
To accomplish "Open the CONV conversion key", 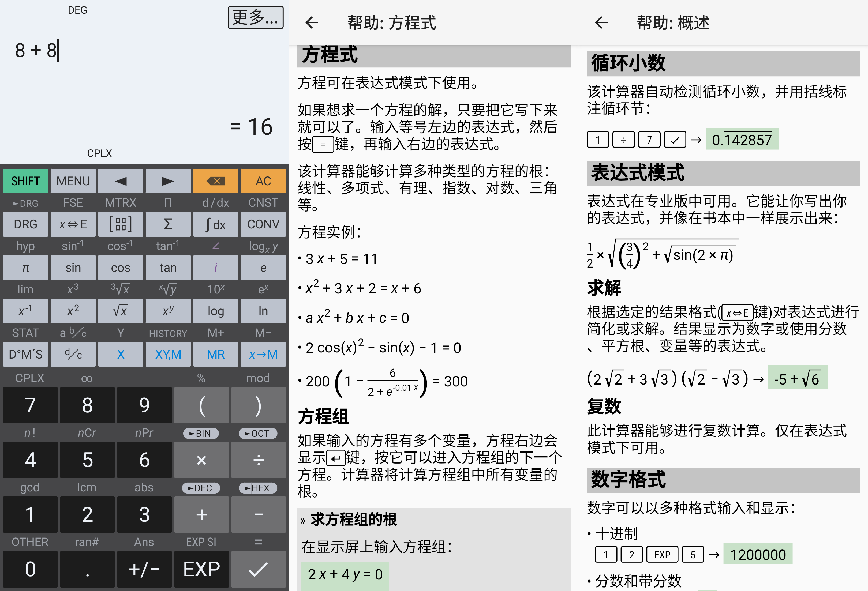I will pyautogui.click(x=263, y=224).
